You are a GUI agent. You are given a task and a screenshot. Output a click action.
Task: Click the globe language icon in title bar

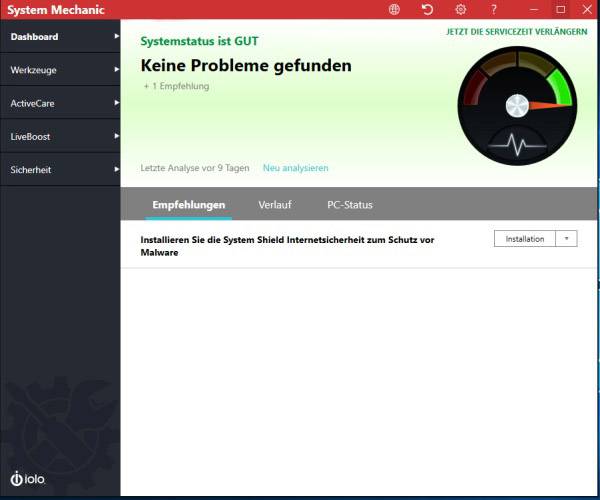[394, 9]
